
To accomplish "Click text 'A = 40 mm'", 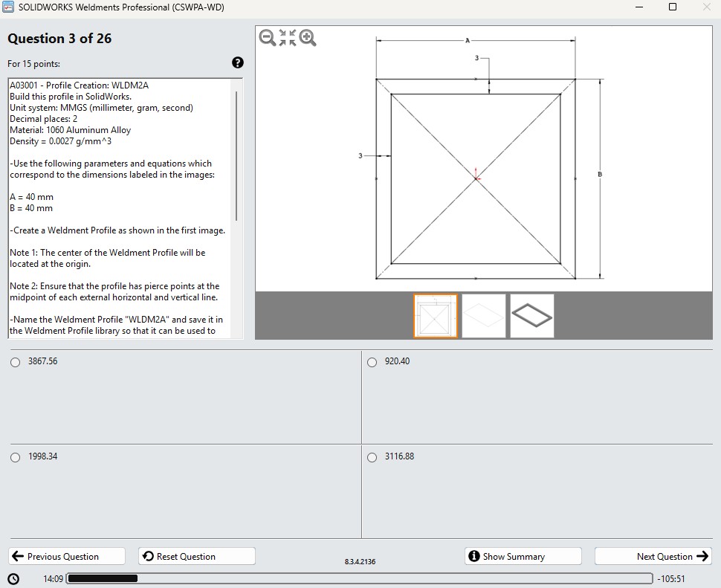I will (32, 197).
